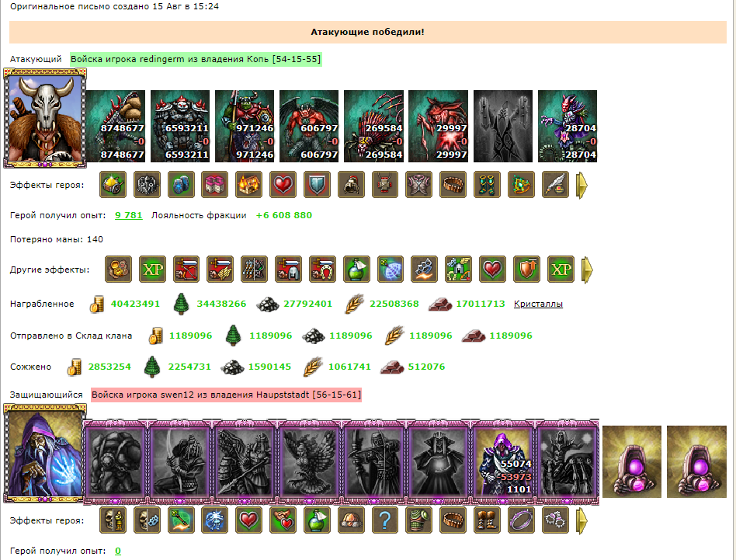Expand more other effects with yellow arrow
This screenshot has width=736, height=560.
coord(587,270)
